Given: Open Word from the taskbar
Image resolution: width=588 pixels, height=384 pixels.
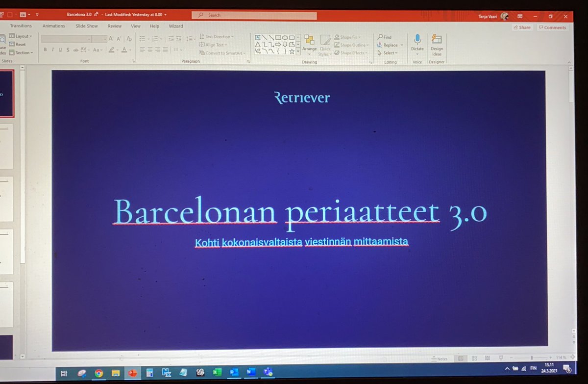Looking at the screenshot, I should (251, 372).
